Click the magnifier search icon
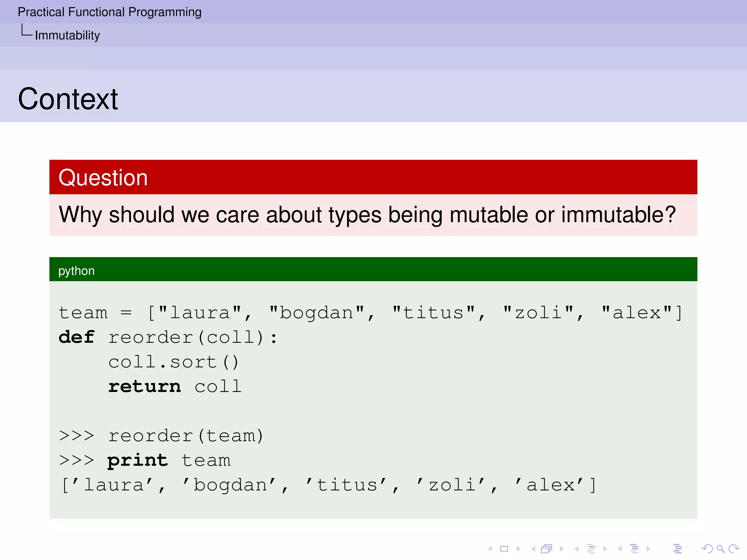The height and width of the screenshot is (560, 747). click(720, 548)
